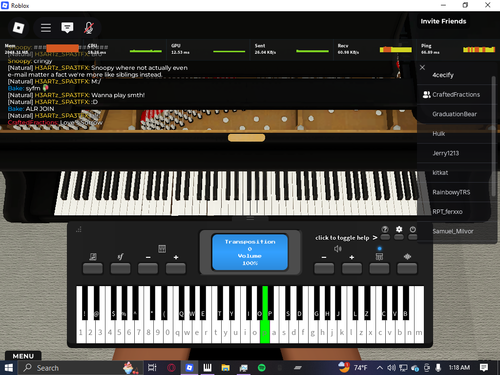Screen dimensions: 500x375
Task: Expand the system tray hidden icons chevron
Action: coord(379,368)
